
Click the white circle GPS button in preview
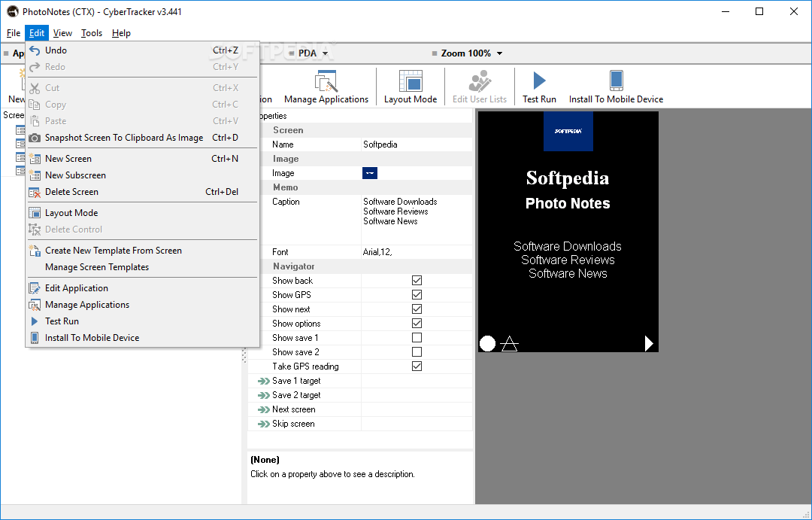pyautogui.click(x=487, y=344)
